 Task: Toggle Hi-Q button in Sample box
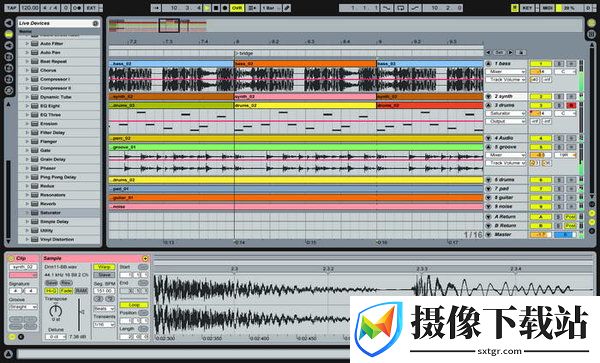(x=51, y=291)
